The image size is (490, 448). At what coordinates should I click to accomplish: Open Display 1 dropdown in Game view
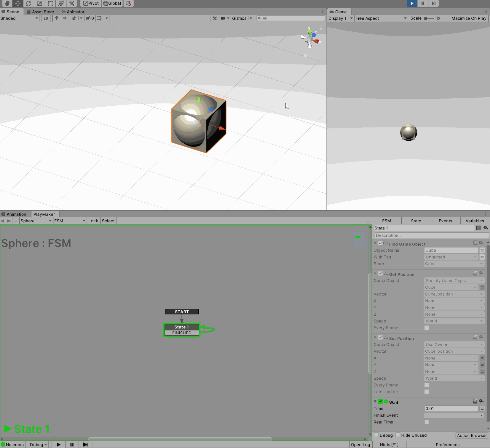[x=340, y=18]
